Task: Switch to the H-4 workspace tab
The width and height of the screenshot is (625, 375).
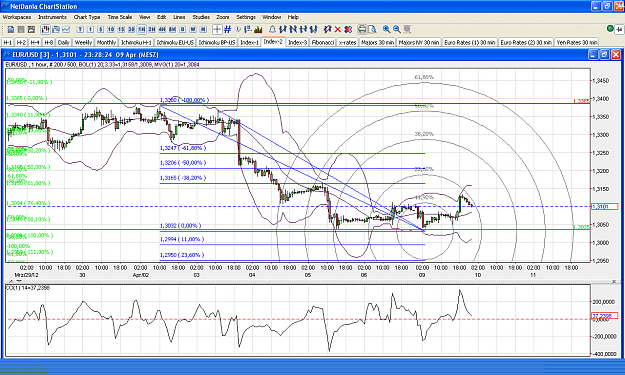Action: (35, 42)
